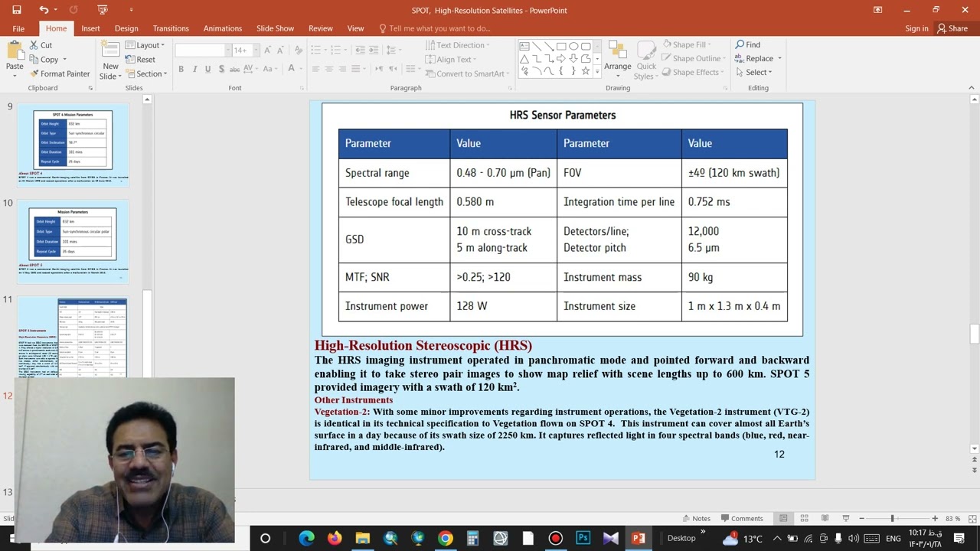This screenshot has height=551, width=980.
Task: Start presentation from beginning via quick access icon
Action: tap(103, 10)
